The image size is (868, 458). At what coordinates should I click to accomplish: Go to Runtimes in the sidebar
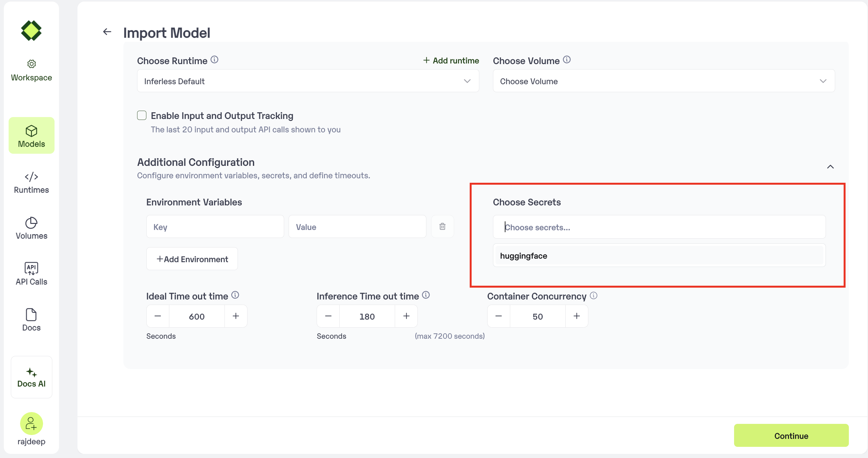(31, 183)
